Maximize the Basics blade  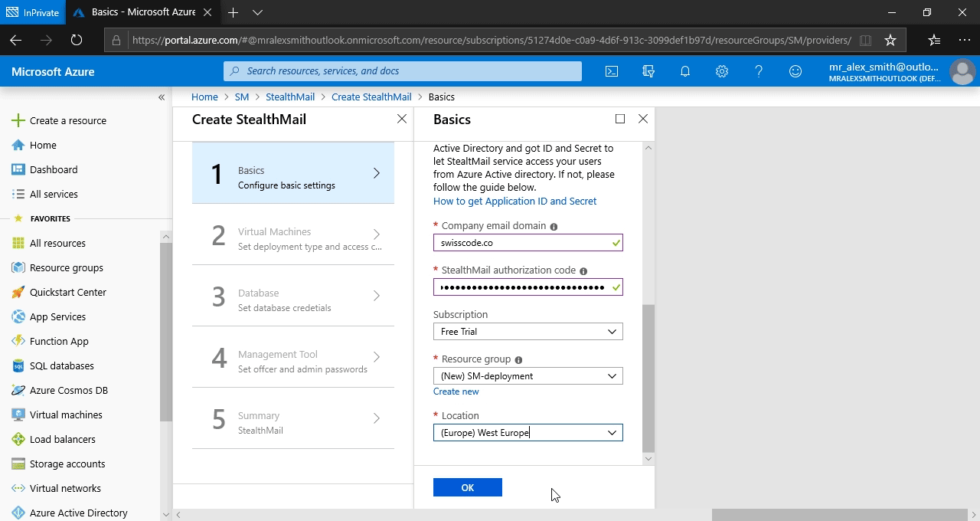(x=620, y=119)
